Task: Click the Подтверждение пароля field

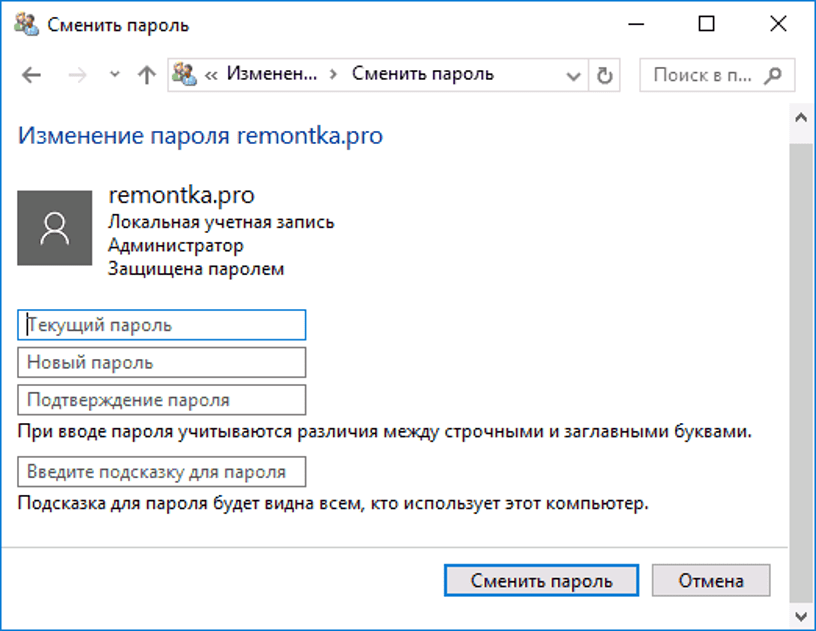Action: 162,400
